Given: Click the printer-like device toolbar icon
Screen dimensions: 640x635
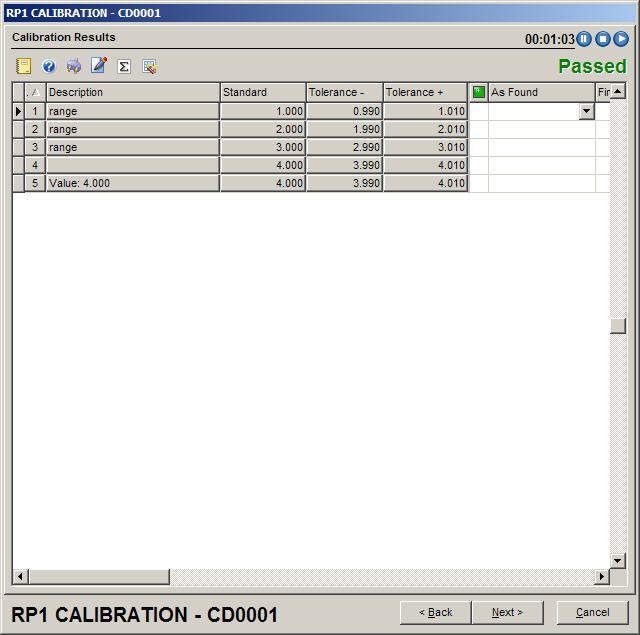Looking at the screenshot, I should tap(74, 66).
